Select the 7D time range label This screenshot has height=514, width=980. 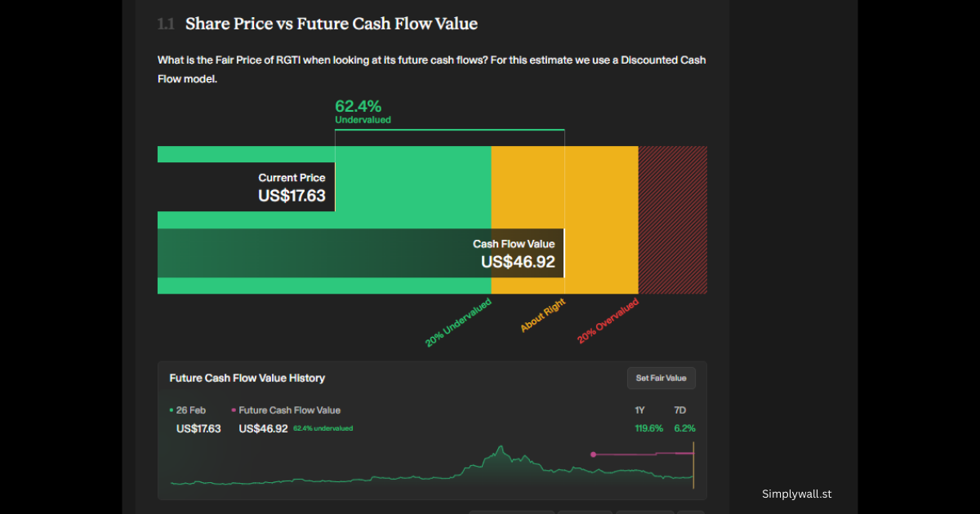click(680, 410)
